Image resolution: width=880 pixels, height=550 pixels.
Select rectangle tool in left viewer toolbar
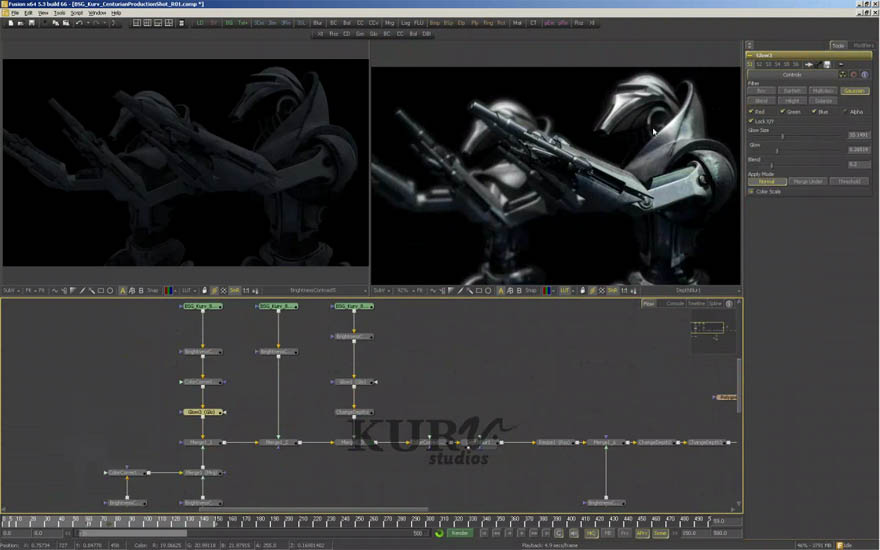[x=101, y=291]
